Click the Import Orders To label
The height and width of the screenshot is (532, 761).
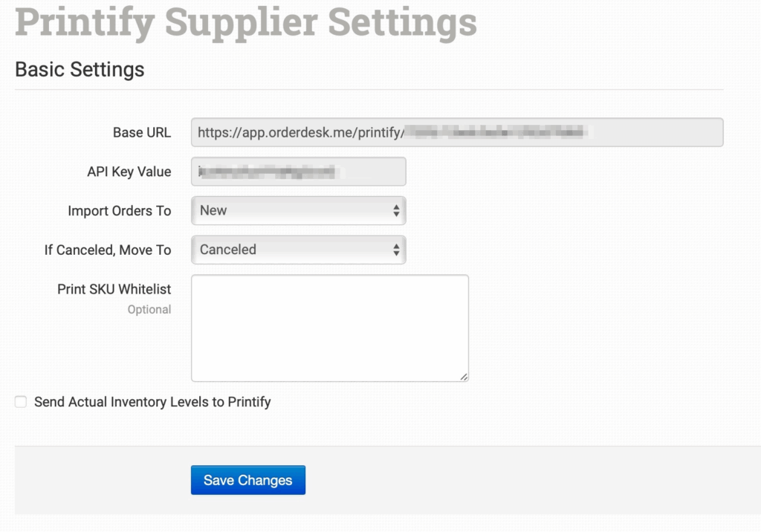pyautogui.click(x=119, y=211)
